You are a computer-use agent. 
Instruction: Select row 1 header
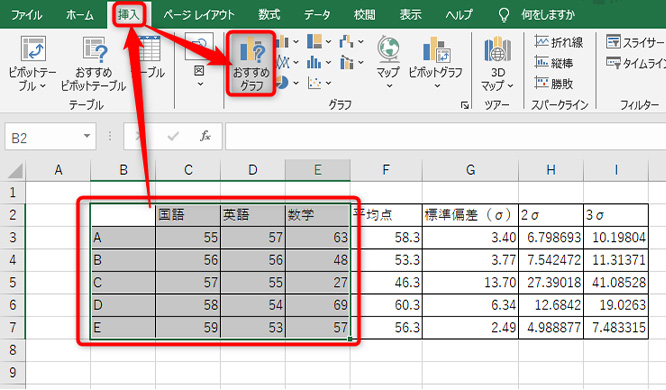(x=13, y=192)
